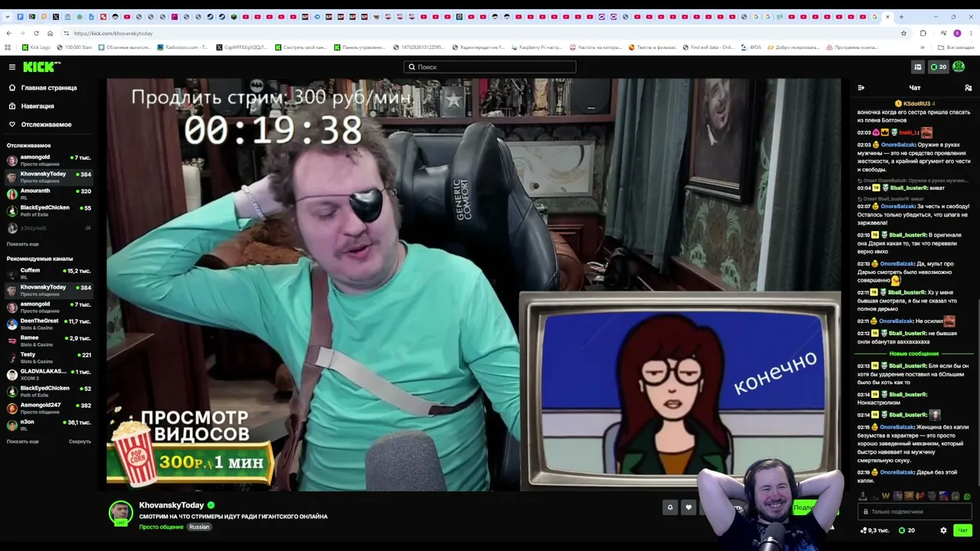Open Chrome profile avatar button
The height and width of the screenshot is (551, 980).
957,34
